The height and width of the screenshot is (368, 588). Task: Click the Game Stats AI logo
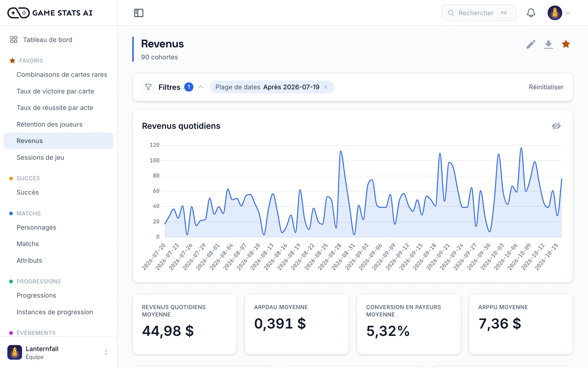click(50, 13)
